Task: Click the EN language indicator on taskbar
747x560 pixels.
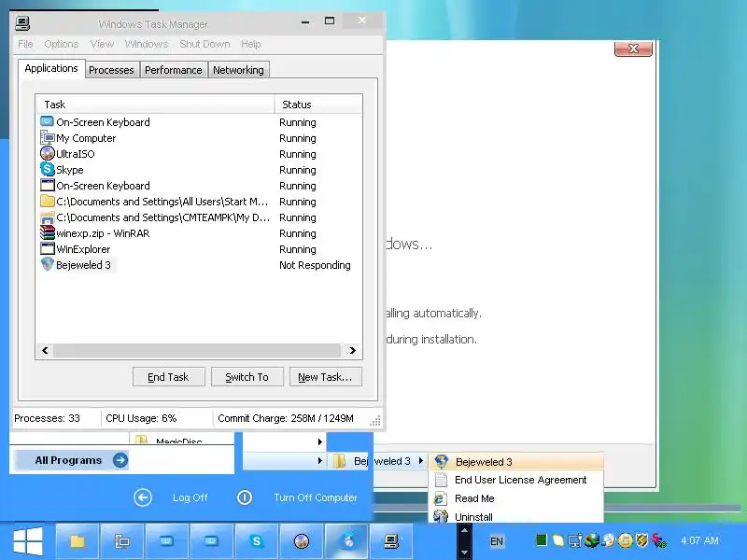Action: click(497, 541)
